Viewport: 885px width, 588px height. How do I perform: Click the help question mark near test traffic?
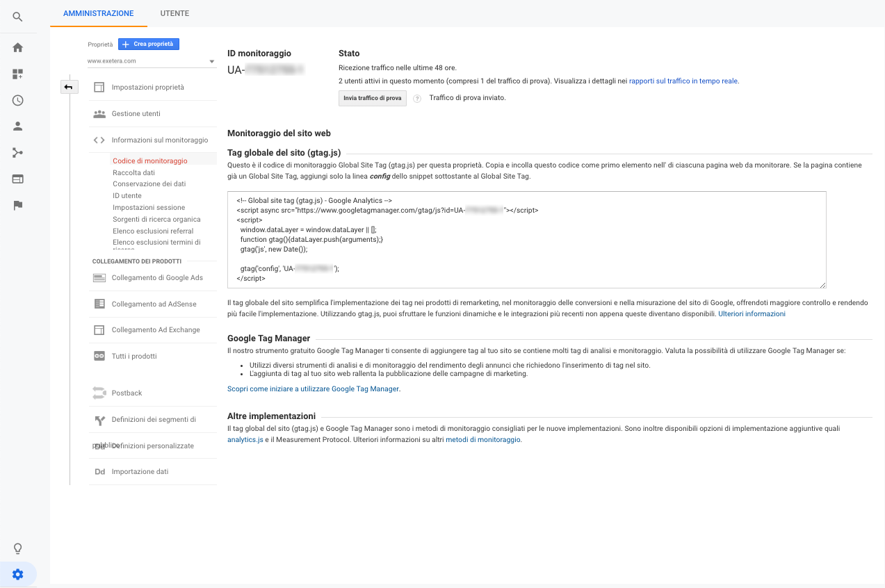[x=417, y=99]
